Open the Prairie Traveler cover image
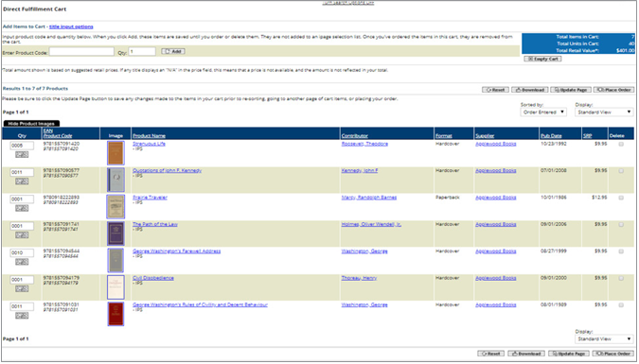Viewport: 639px width, 364px height. click(115, 207)
